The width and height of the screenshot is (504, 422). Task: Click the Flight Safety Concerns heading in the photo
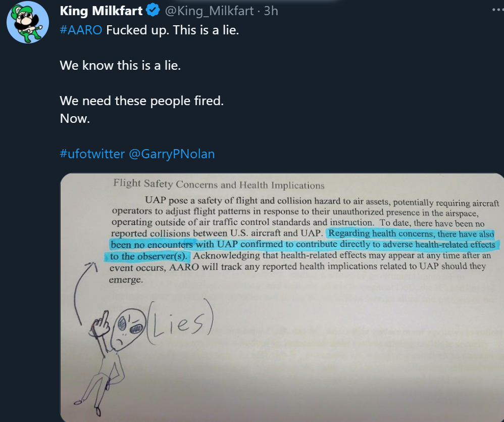pyautogui.click(x=219, y=184)
